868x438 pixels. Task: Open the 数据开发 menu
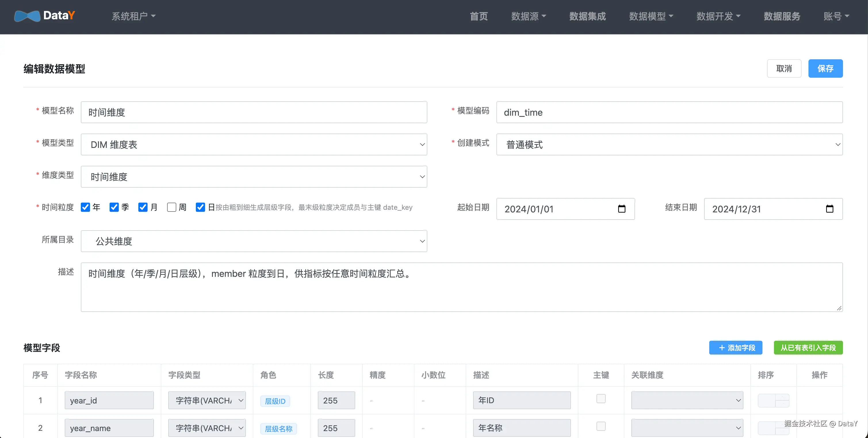[718, 16]
